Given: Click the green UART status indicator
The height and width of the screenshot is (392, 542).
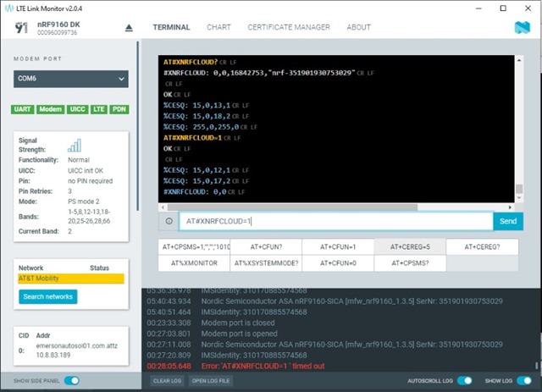Looking at the screenshot, I should (x=23, y=110).
